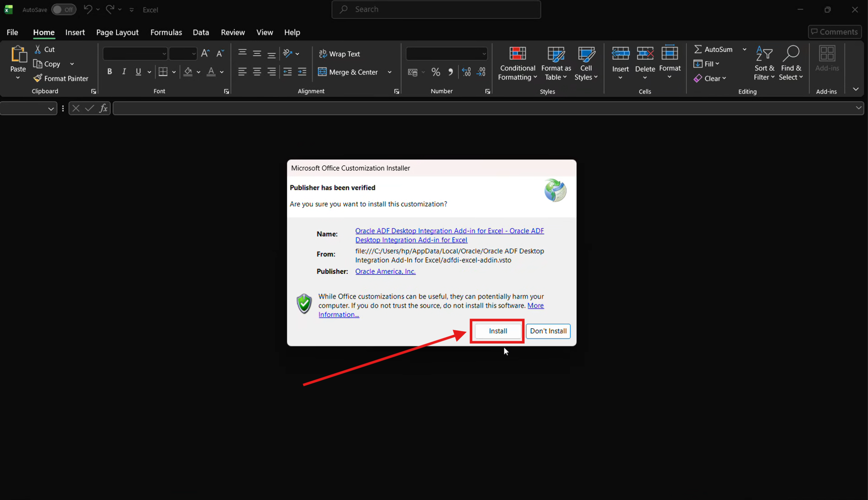Viewport: 868px width, 500px height.
Task: Open the Font Color dropdown arrow
Action: pyautogui.click(x=222, y=72)
